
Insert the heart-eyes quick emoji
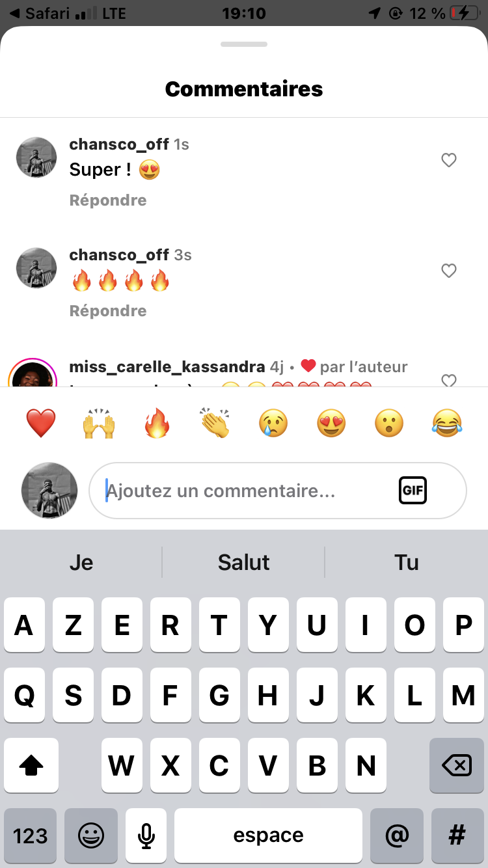tap(331, 424)
